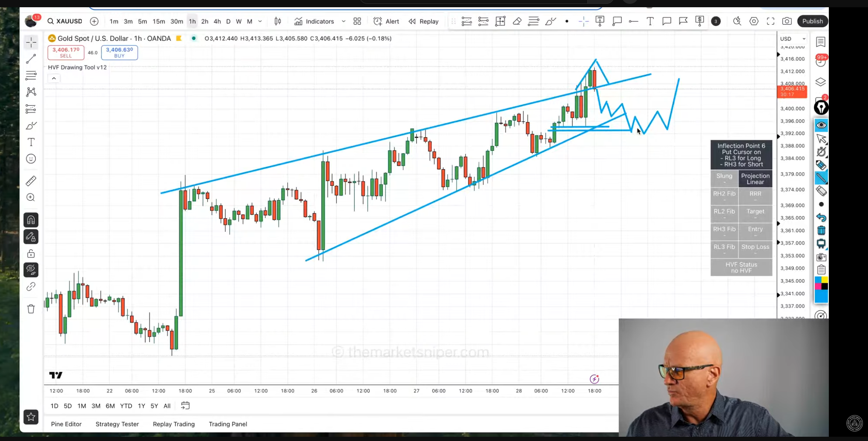Expand the favorite indicators dropdown arrow
868x441 pixels.
coord(343,21)
